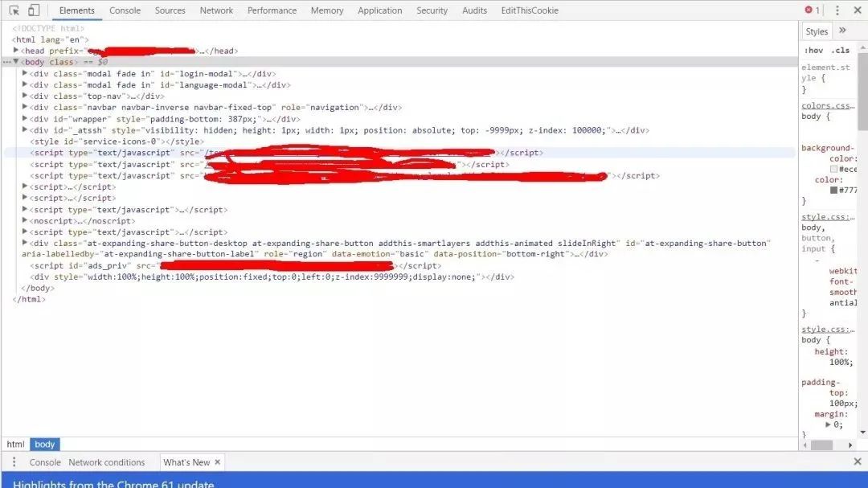This screenshot has height=488, width=868.
Task: Select the service-icons-0 style element row
Action: pyautogui.click(x=117, y=141)
